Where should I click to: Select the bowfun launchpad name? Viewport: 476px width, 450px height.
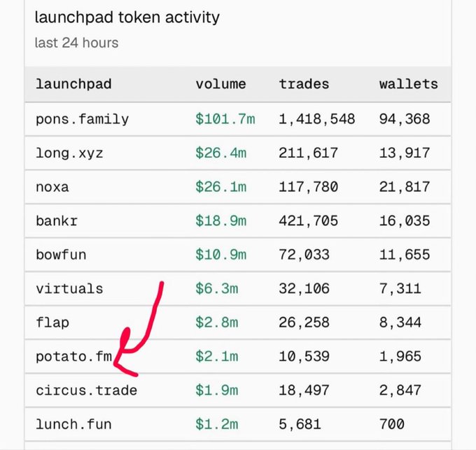point(61,255)
